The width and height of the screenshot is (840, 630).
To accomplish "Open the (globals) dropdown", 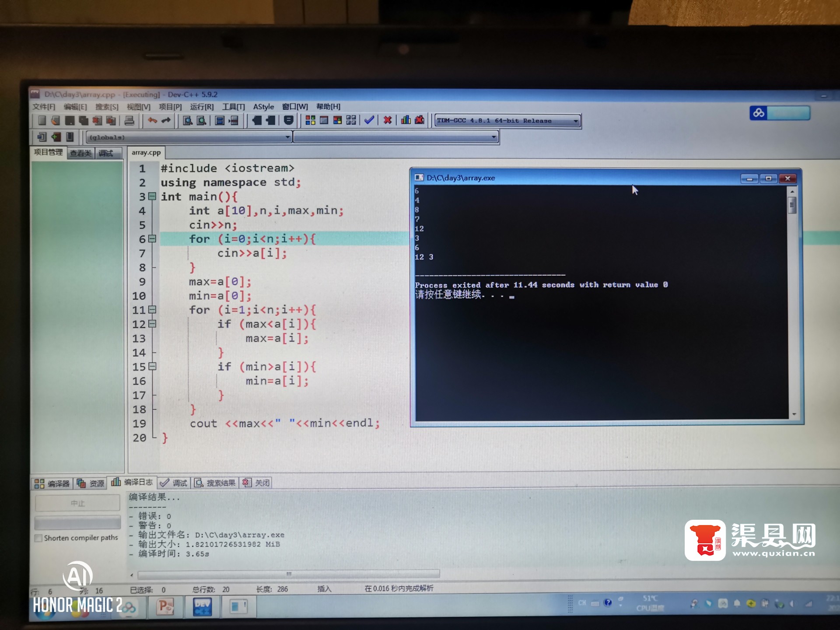I will click(x=287, y=137).
